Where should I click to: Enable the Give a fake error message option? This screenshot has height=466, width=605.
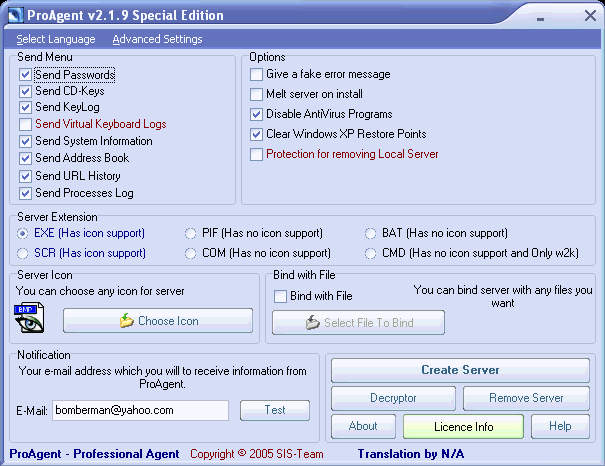point(257,74)
